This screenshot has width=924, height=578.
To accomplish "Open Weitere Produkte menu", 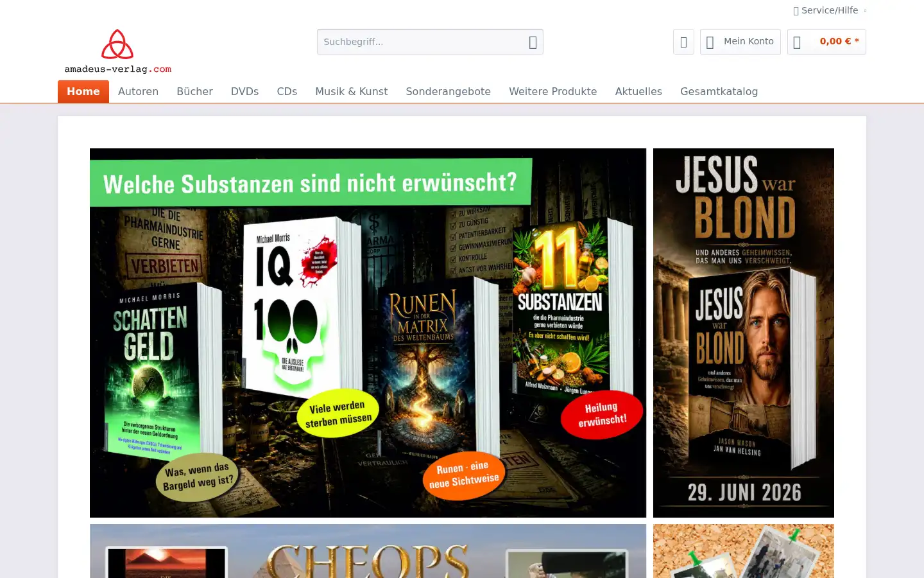I will [x=552, y=91].
